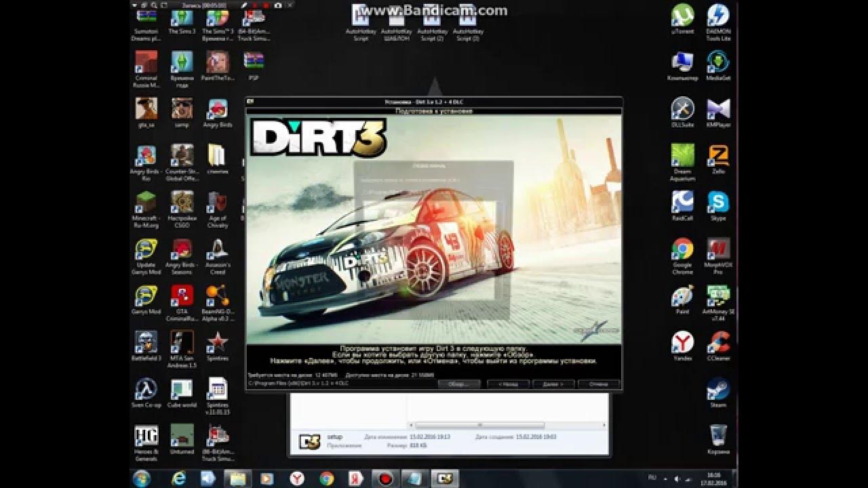Launch the Skype desktop shortcut
Screen dimensions: 868x488
718,206
